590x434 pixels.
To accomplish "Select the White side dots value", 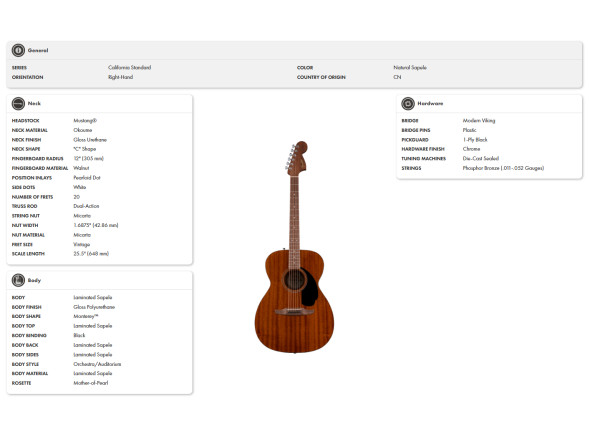I will click(79, 187).
